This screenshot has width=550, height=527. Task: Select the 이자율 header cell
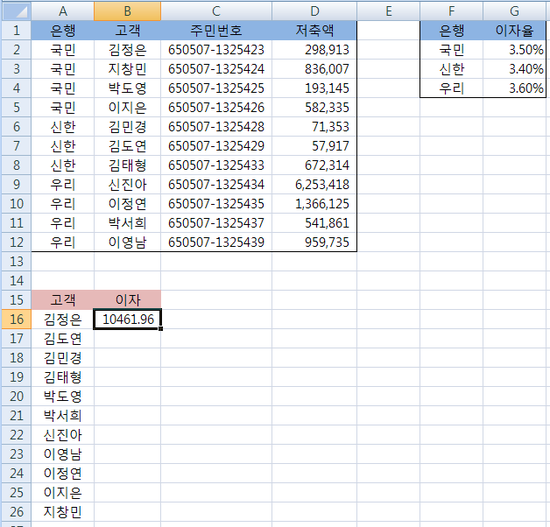click(514, 31)
